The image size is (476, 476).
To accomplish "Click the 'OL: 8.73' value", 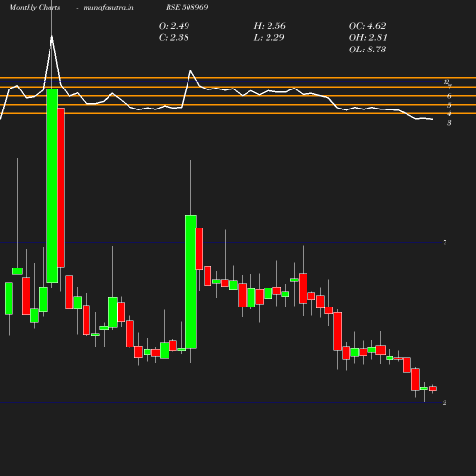I will pos(367,50).
